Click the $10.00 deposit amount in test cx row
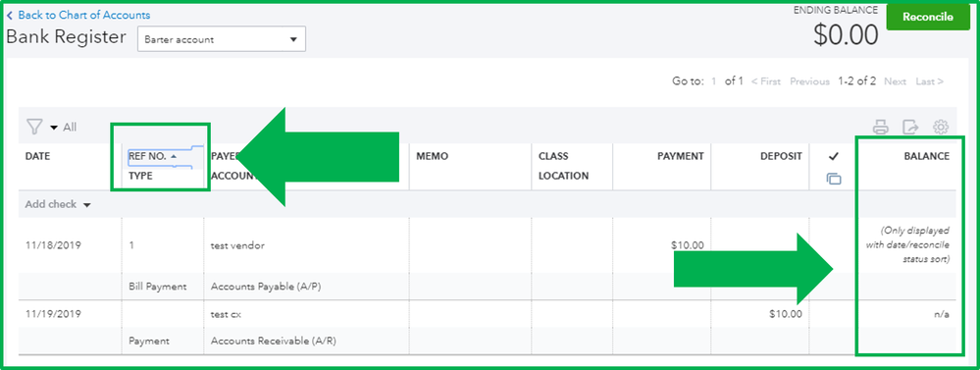 coord(786,314)
